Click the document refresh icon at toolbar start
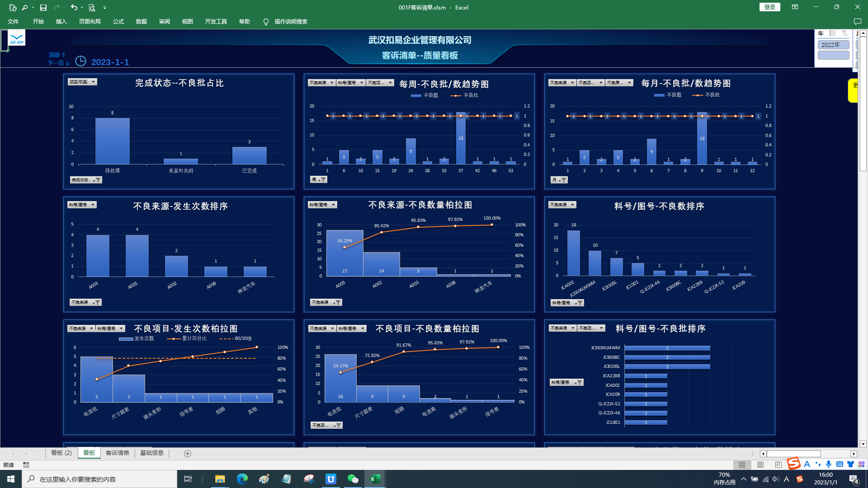 (13, 7)
